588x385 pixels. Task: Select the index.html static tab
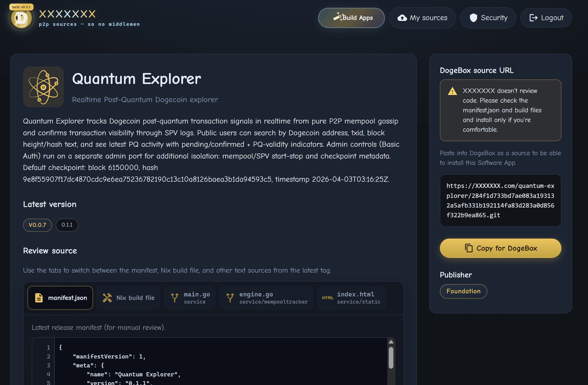[x=351, y=298]
